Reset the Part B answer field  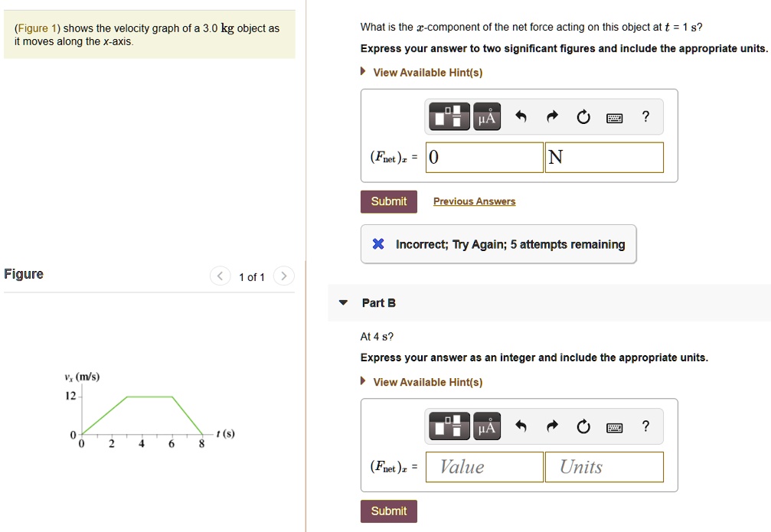583,426
